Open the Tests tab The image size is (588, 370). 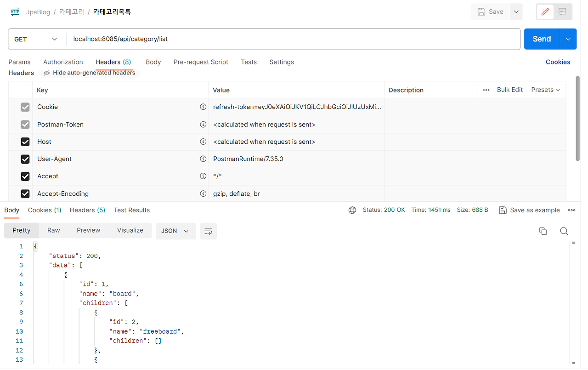pos(249,62)
